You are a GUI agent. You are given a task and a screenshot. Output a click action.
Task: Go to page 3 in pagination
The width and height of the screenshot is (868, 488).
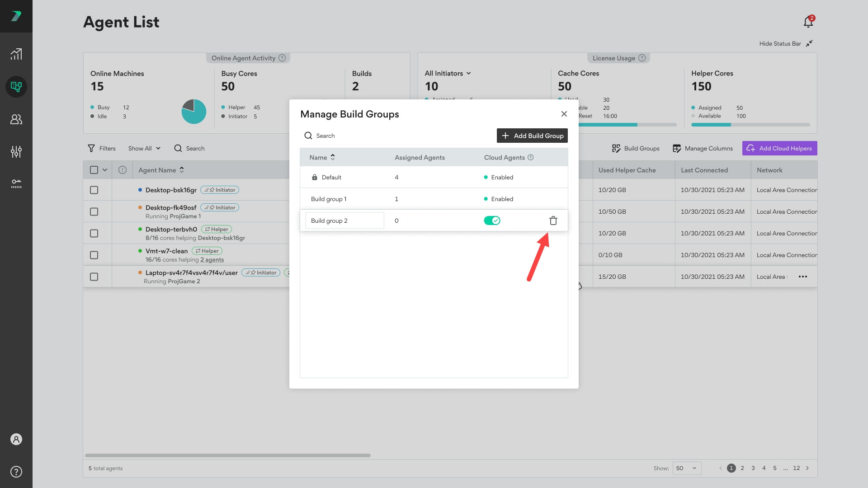753,468
